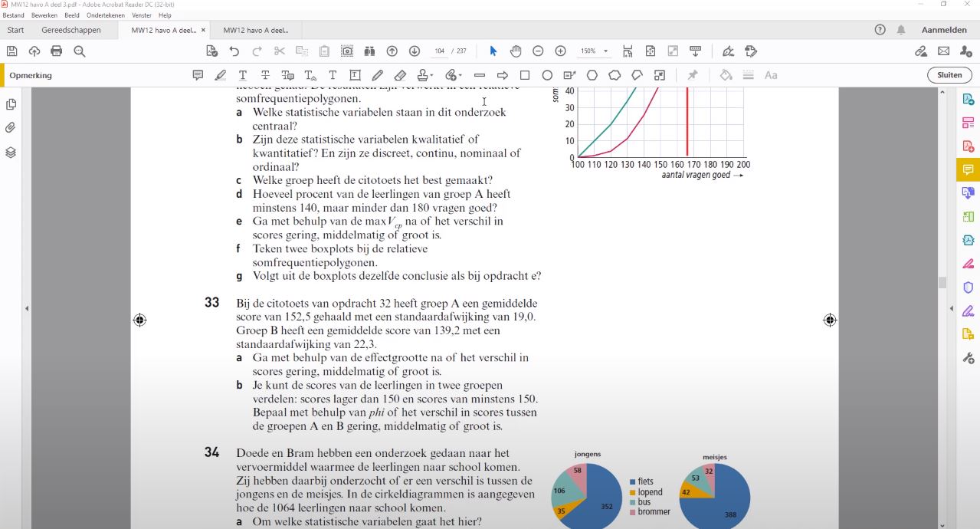Screen dimensions: 980x529
Task: Open the active Comment tool in sidebar
Action: point(968,169)
